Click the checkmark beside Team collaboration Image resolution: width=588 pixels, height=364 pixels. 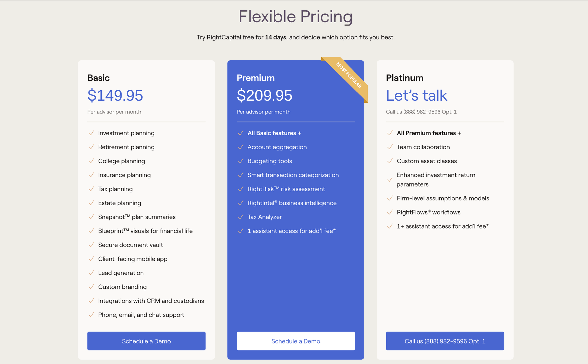tap(390, 147)
